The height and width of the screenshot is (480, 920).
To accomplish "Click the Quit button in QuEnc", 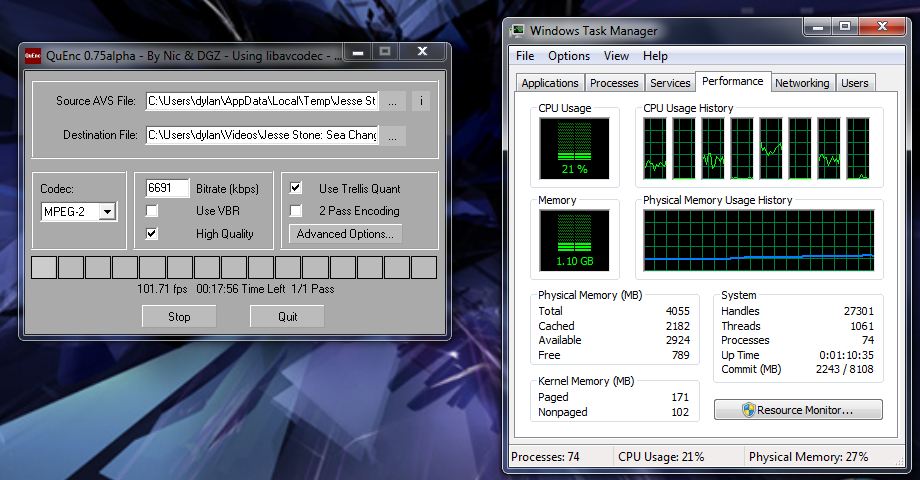I will coord(287,317).
